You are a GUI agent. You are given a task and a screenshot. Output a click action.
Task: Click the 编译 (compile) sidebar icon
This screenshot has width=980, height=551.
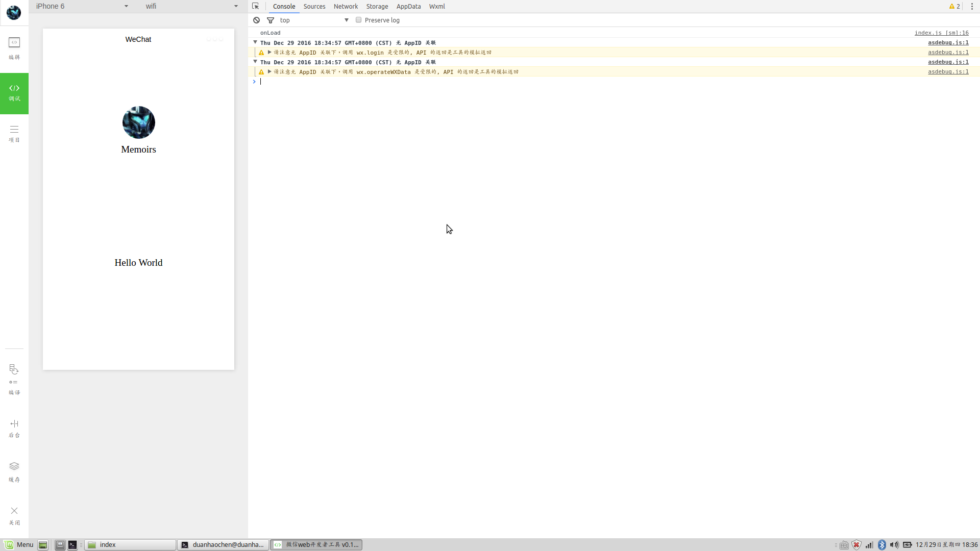14,380
